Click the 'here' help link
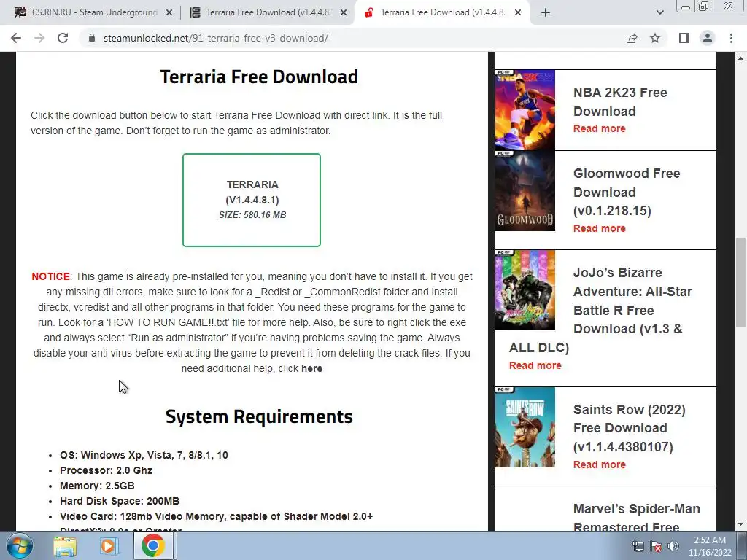This screenshot has width=747, height=560. coord(311,368)
